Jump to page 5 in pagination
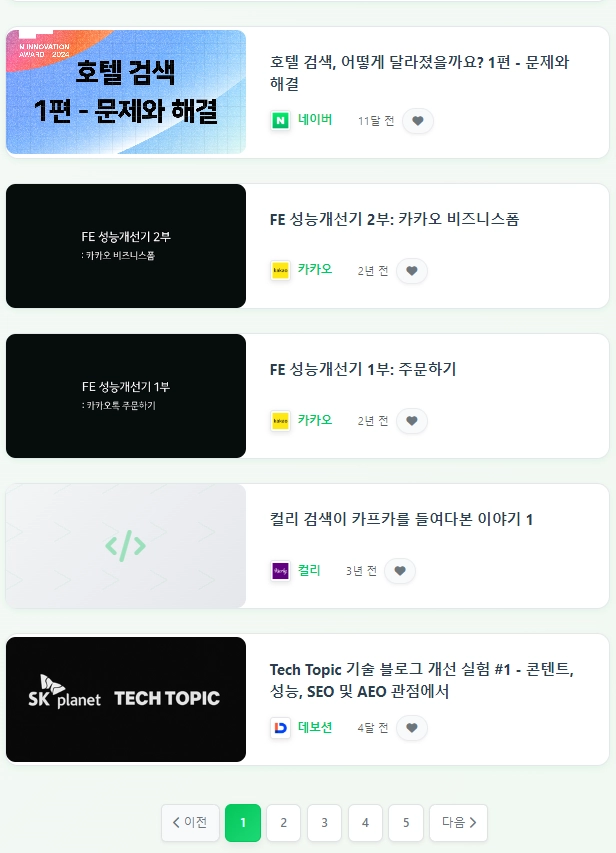 406,823
